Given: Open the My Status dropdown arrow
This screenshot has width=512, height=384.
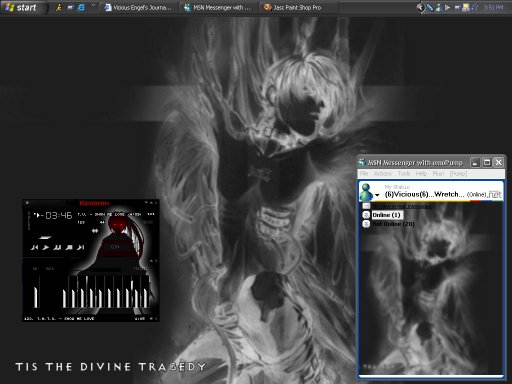Looking at the screenshot, I should pos(377,195).
